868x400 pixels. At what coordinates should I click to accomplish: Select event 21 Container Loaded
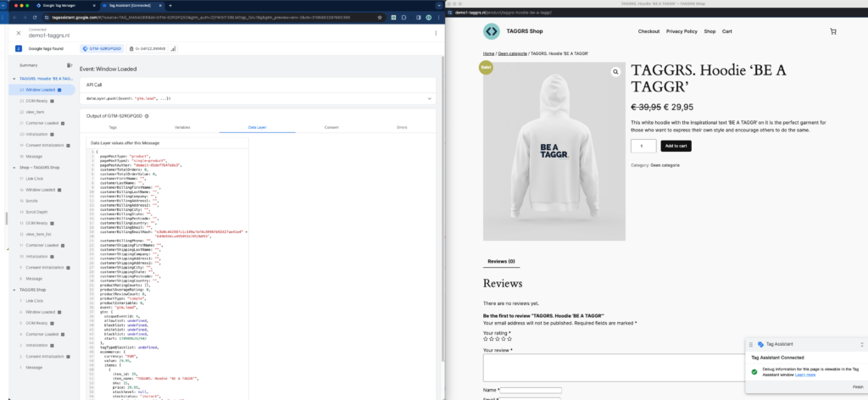point(41,123)
